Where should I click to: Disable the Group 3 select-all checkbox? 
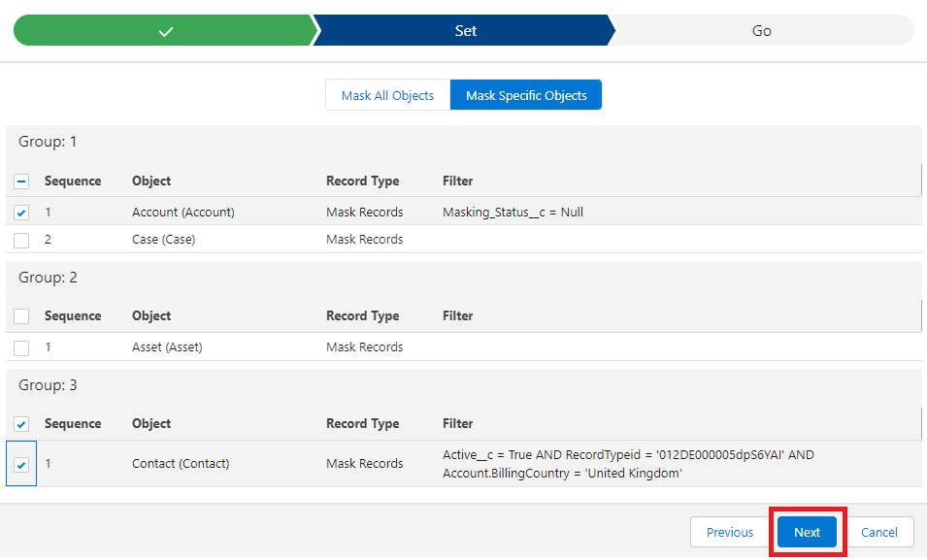click(21, 424)
